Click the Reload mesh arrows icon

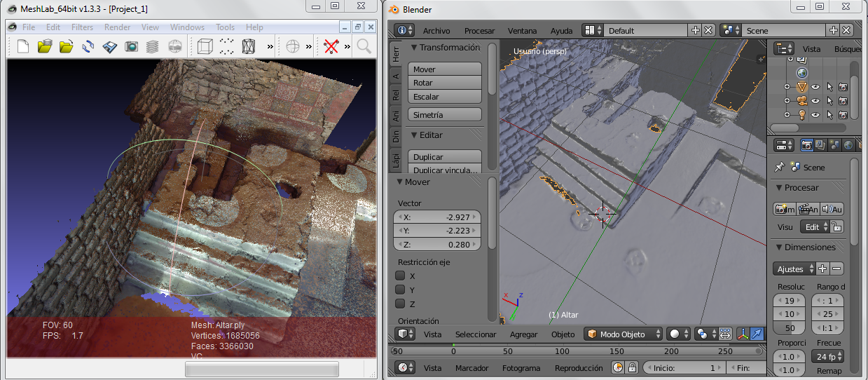88,47
